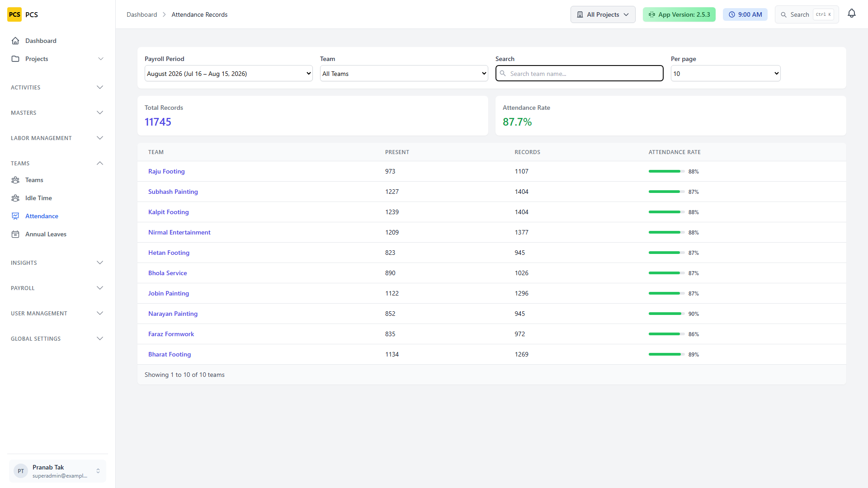Click the Narayan Painting attendance progress bar
The image size is (868, 488).
[666, 314]
